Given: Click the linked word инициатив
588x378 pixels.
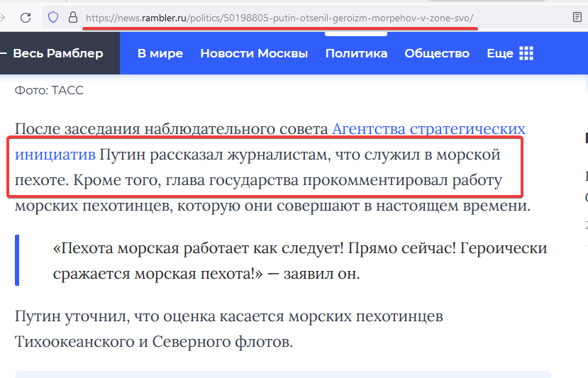Looking at the screenshot, I should coord(55,155).
